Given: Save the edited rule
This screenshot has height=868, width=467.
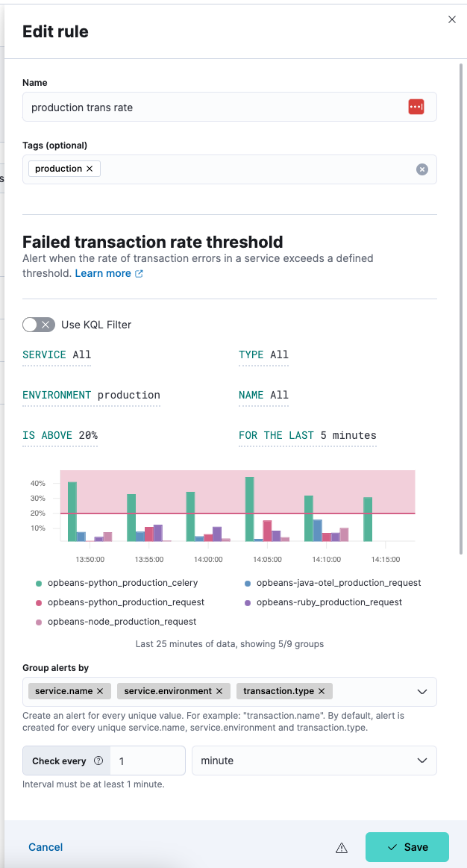Looking at the screenshot, I should tap(407, 847).
